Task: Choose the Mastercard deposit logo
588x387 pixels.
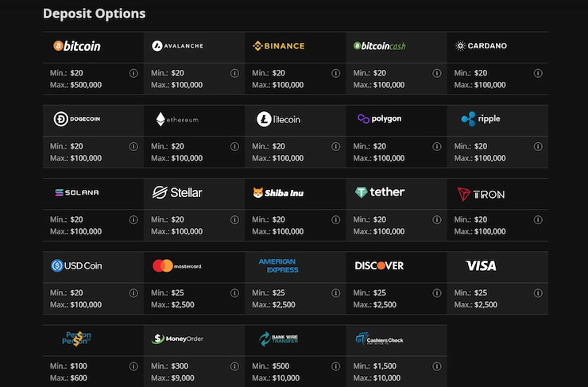Action: (177, 266)
